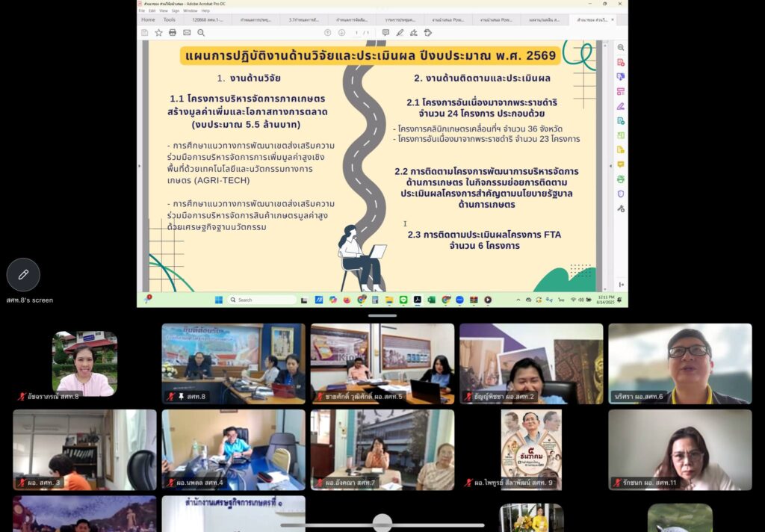
Task: Click the pencil annotate button on left
Action: coord(23,275)
